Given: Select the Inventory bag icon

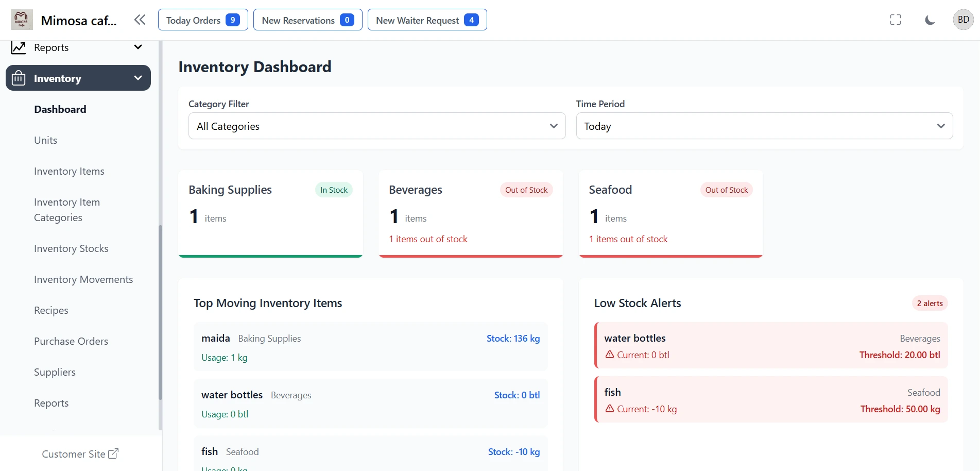Looking at the screenshot, I should coord(18,78).
